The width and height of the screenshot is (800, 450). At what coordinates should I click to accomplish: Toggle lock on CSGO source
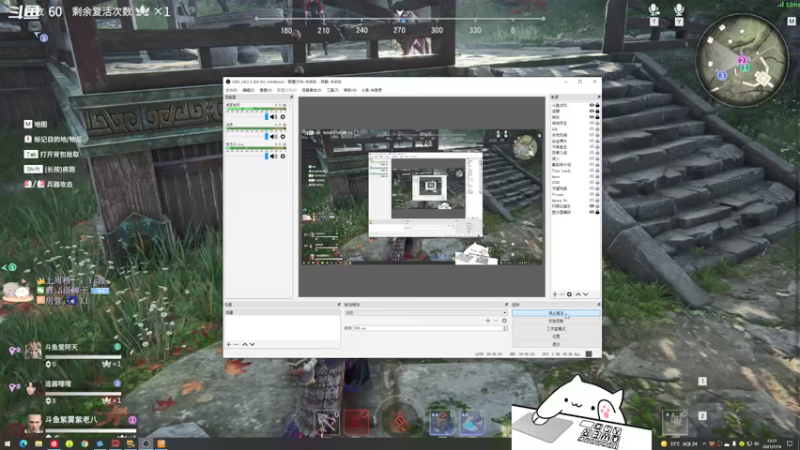(x=597, y=183)
